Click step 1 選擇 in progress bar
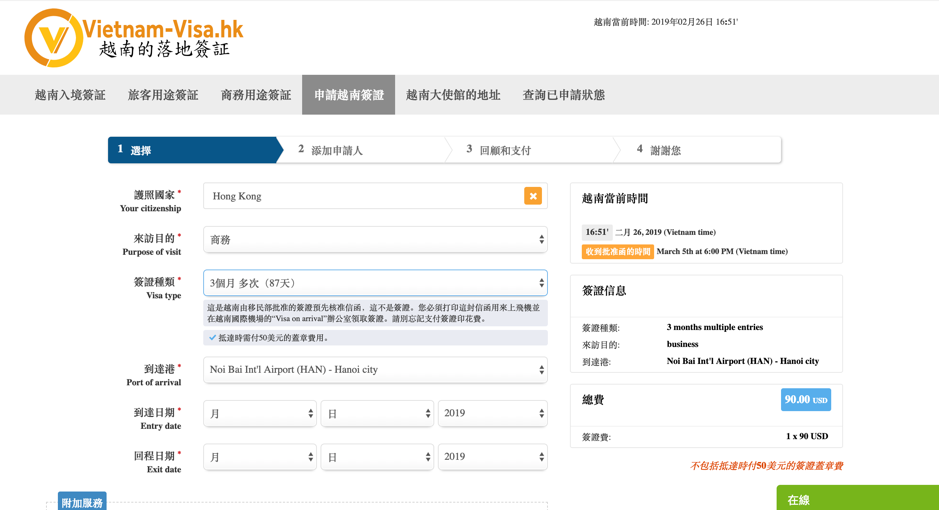The image size is (939, 510). click(x=192, y=150)
